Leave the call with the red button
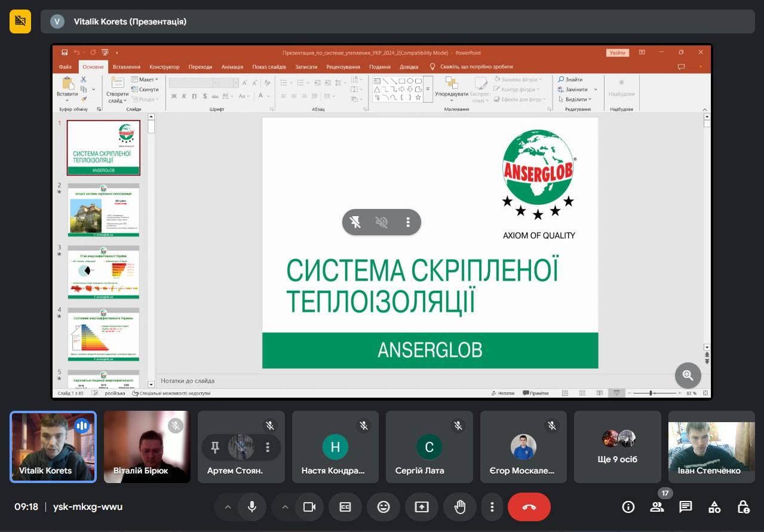The width and height of the screenshot is (764, 532). coord(529,507)
